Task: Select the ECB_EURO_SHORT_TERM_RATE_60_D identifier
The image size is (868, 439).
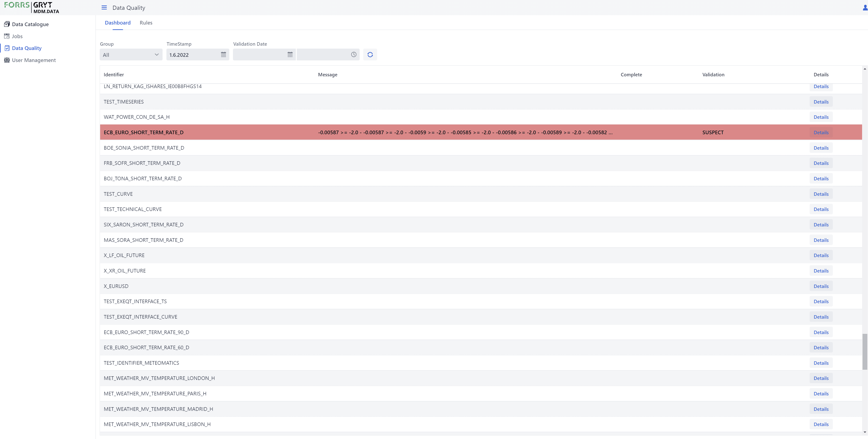Action: click(147, 348)
